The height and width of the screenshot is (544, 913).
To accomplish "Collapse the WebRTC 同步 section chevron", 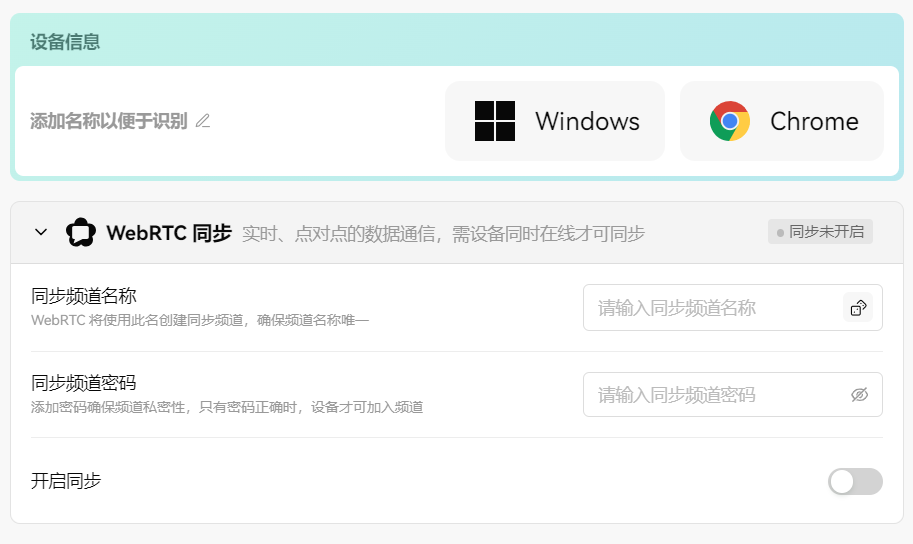I will click(41, 232).
